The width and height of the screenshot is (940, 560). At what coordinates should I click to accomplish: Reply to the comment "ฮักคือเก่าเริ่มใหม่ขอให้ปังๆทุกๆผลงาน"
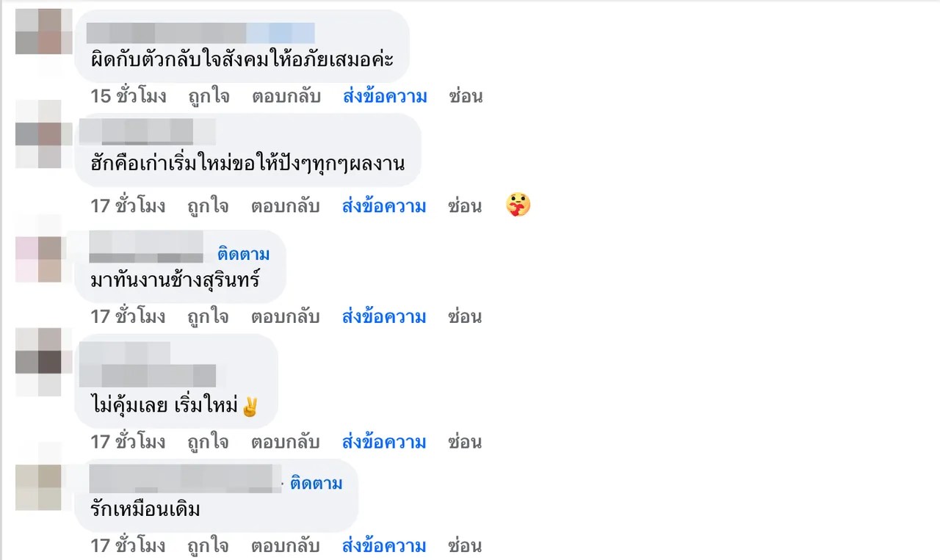coord(286,206)
